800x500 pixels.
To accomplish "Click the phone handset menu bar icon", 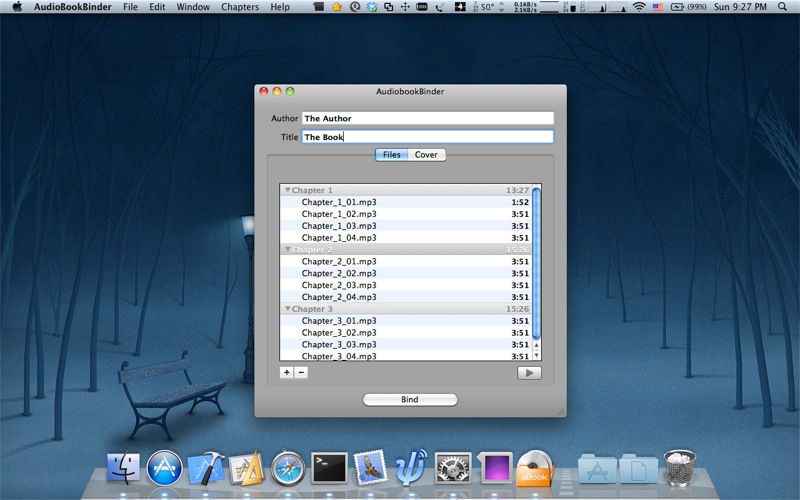I will 440,7.
